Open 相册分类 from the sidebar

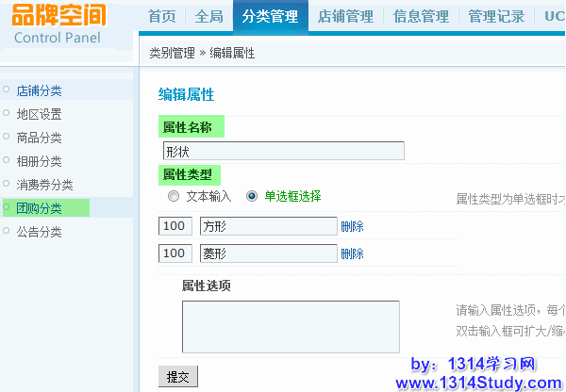[39, 161]
